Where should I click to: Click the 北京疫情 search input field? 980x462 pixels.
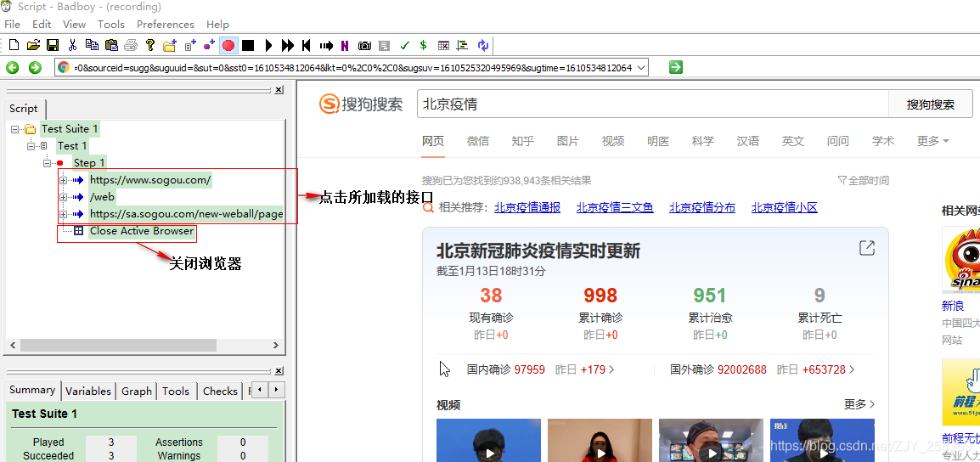click(x=652, y=104)
